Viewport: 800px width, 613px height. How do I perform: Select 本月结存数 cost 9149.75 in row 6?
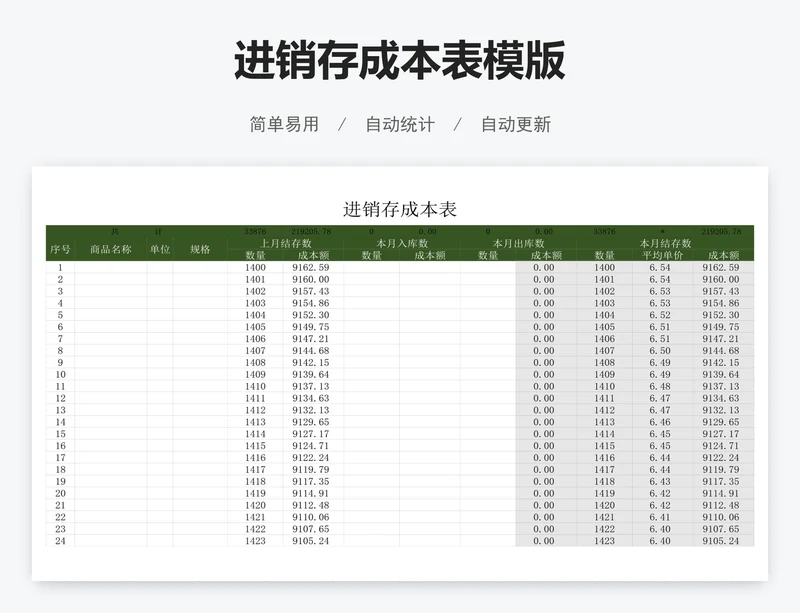tap(721, 327)
